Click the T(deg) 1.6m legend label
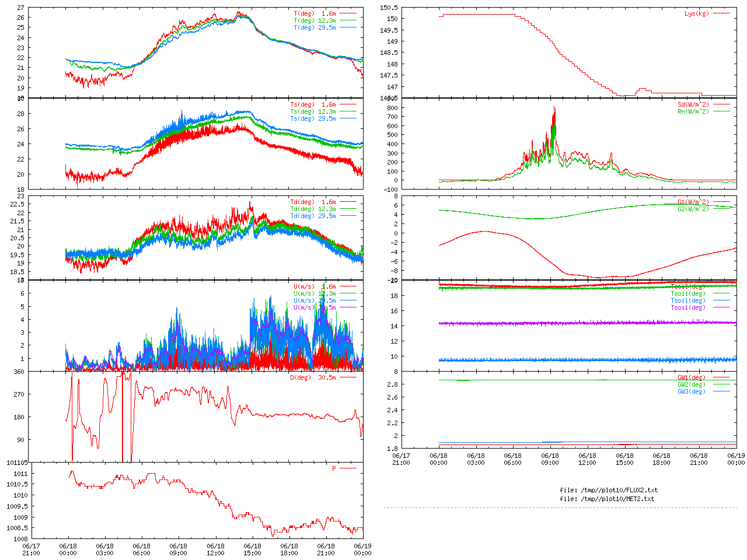The width and height of the screenshot is (747, 560). [315, 13]
